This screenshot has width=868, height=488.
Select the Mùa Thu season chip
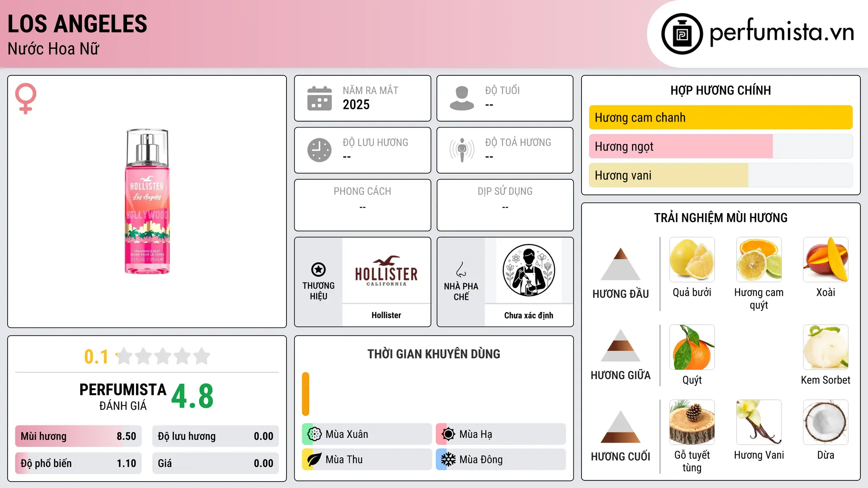(x=367, y=460)
